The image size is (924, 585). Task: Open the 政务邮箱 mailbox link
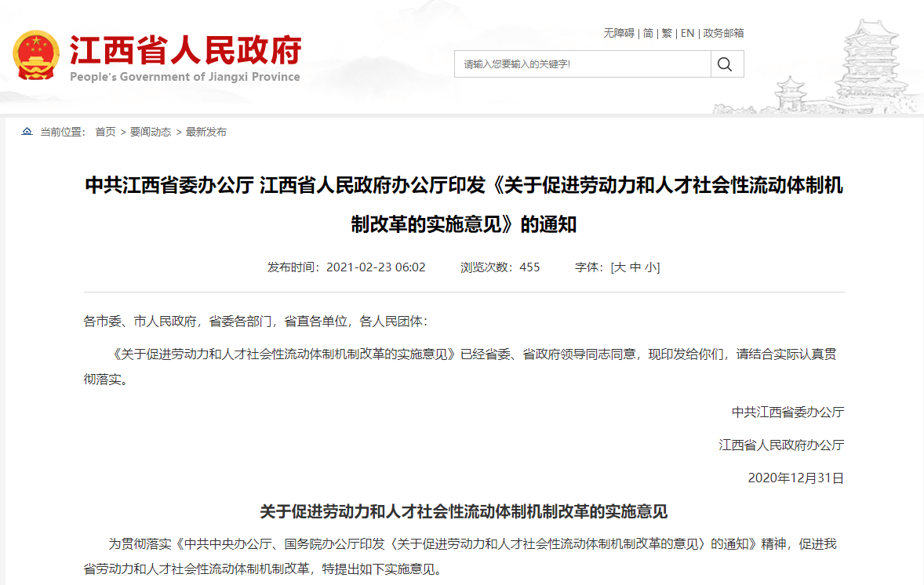[723, 33]
